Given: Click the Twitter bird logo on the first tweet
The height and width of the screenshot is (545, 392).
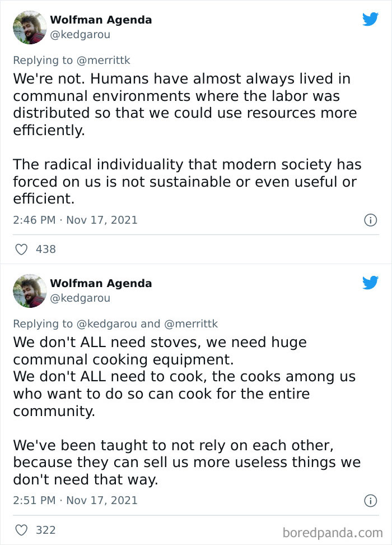Looking at the screenshot, I should pyautogui.click(x=371, y=19).
